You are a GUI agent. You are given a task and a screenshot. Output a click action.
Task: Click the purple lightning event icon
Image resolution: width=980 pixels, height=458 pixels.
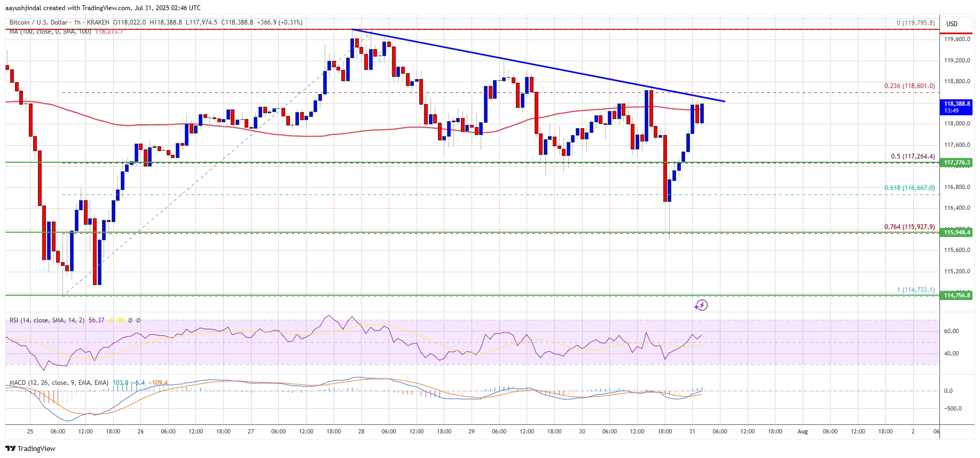click(701, 305)
